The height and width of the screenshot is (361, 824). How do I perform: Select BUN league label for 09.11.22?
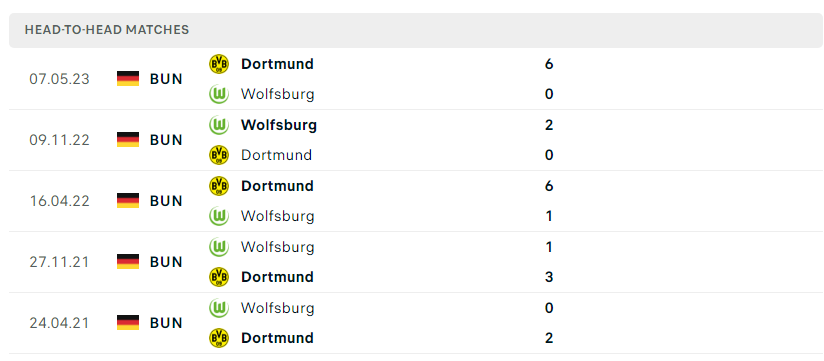166,140
